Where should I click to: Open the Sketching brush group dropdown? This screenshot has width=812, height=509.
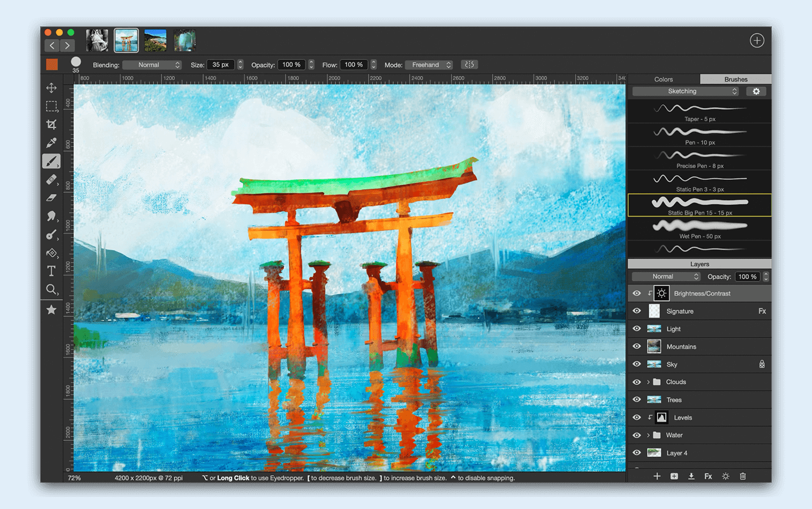point(686,92)
